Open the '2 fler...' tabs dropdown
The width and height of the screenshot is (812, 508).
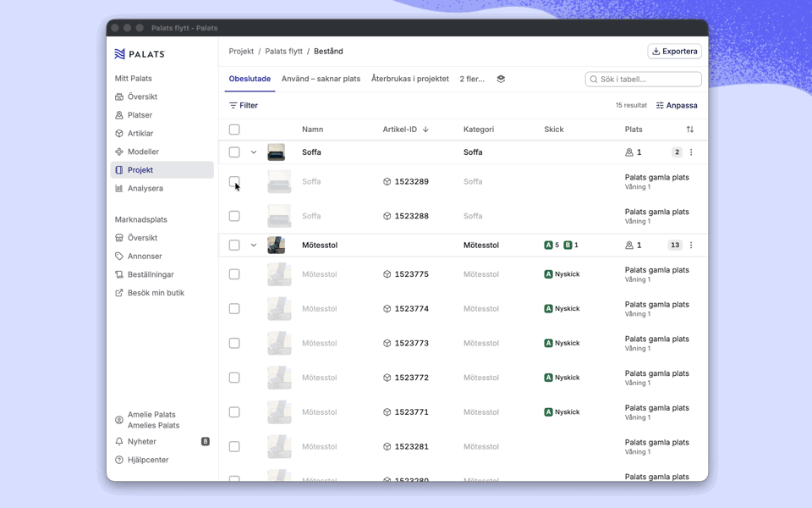(x=472, y=79)
